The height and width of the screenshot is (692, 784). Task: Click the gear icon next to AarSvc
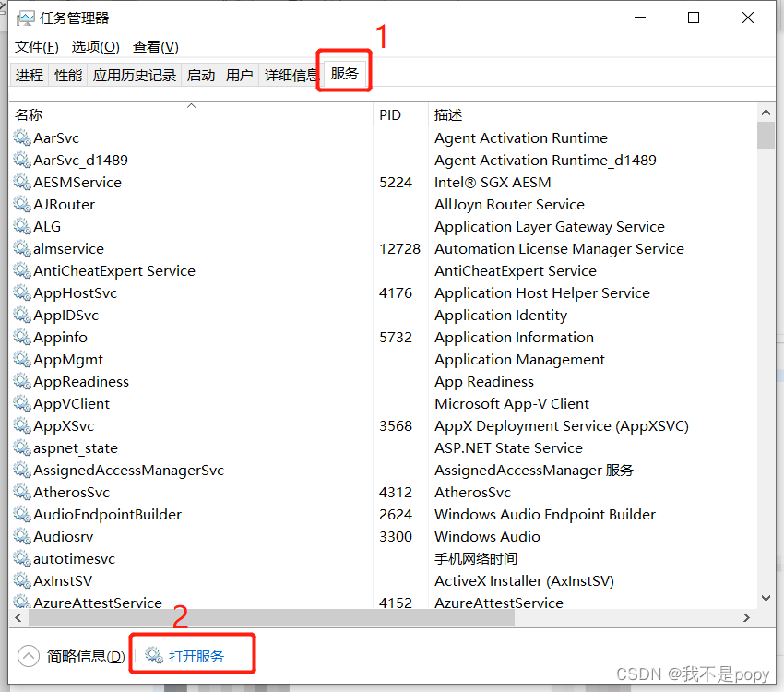22,137
